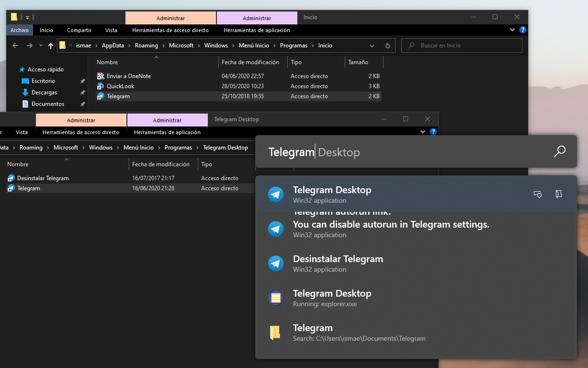The image size is (588, 368).
Task: Select Telegram shortcut in Telegram Desktop window
Action: point(29,188)
